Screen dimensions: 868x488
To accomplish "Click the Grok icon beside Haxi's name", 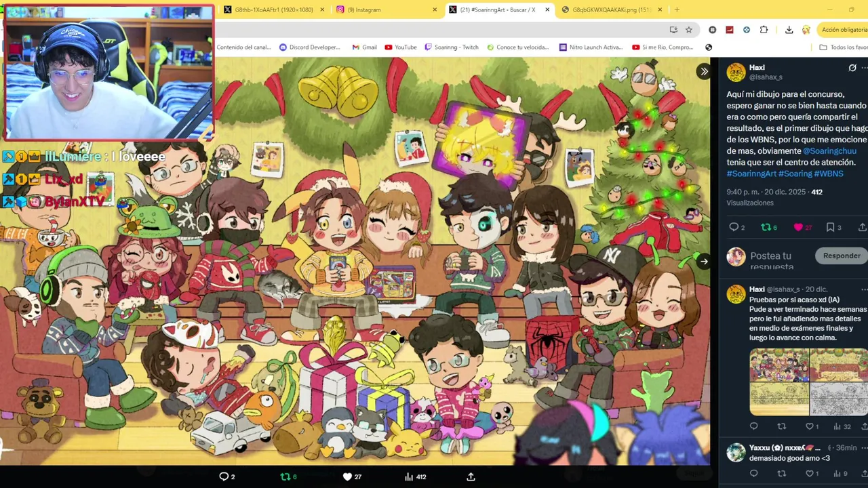I will coord(852,68).
